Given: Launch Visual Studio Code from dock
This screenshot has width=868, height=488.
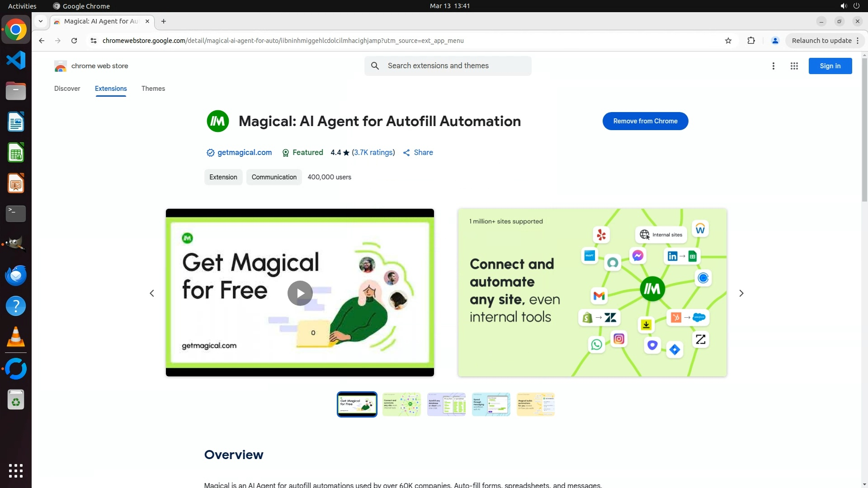Looking at the screenshot, I should click(x=16, y=60).
